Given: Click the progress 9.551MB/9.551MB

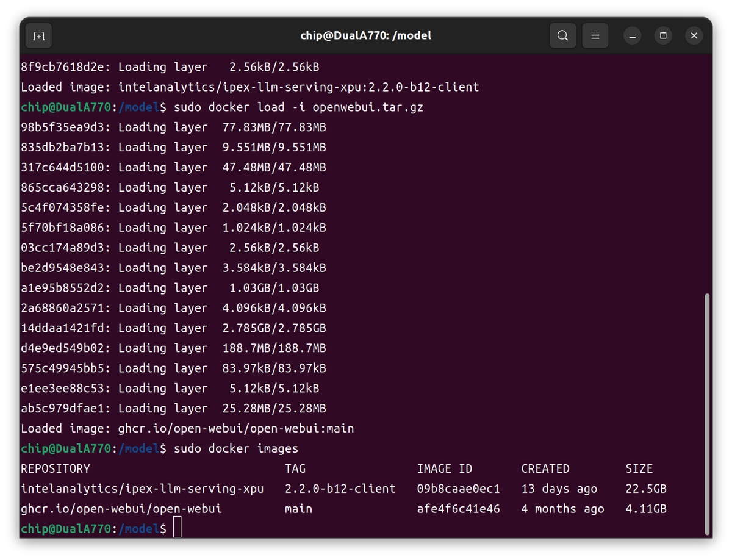Looking at the screenshot, I should (x=274, y=148).
